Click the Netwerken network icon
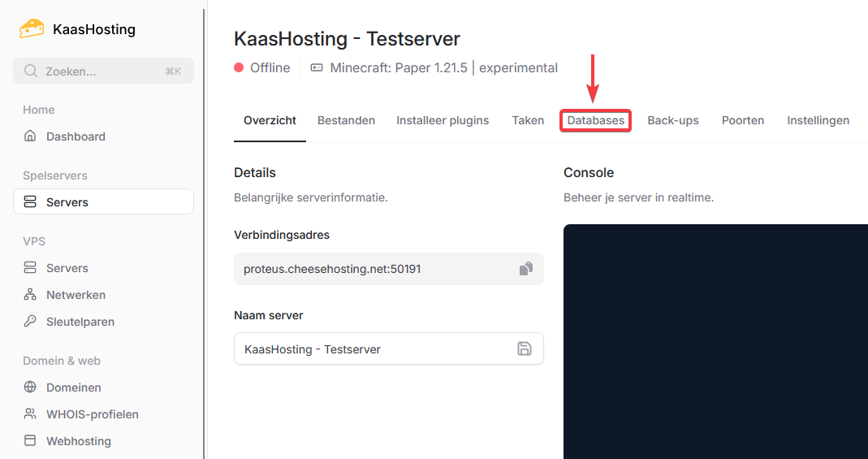 click(x=30, y=295)
